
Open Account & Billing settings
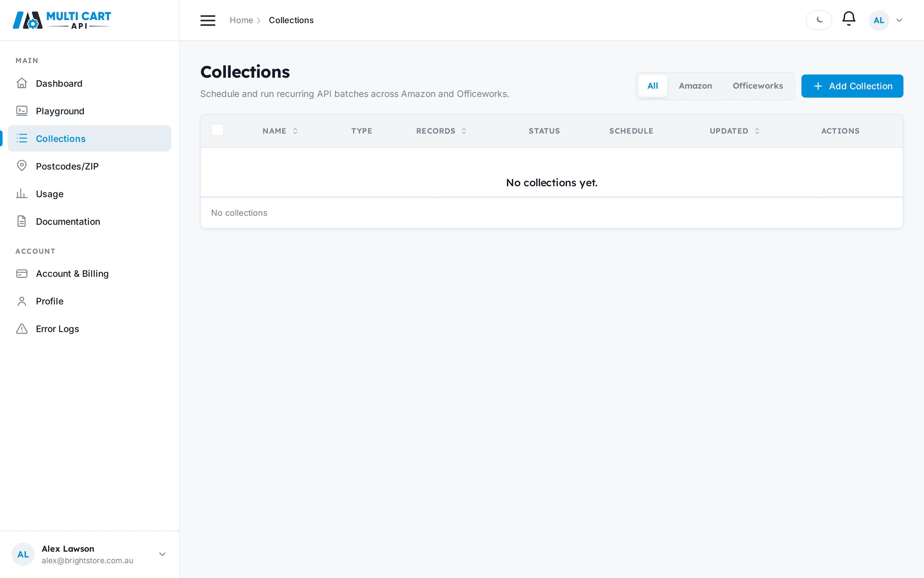coord(89,274)
